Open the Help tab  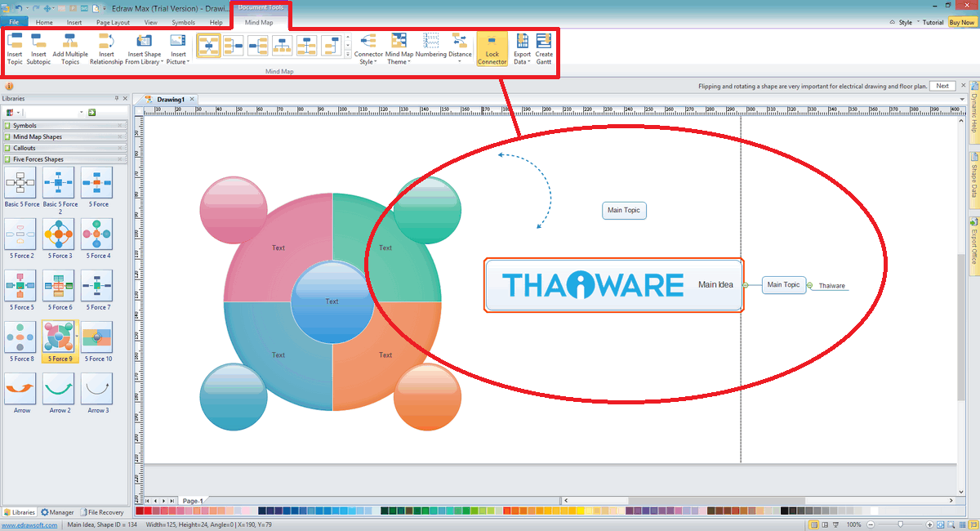click(x=216, y=22)
